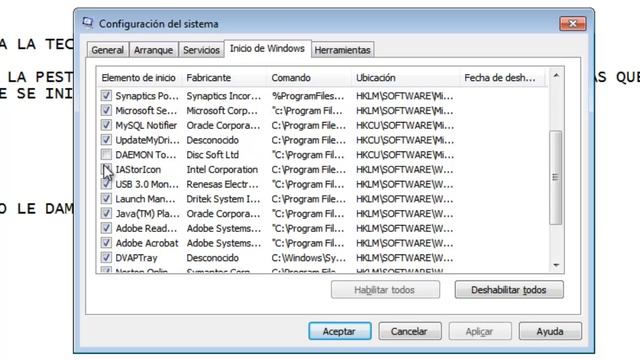
Task: Sort by Elemento de inicio column
Action: click(x=140, y=78)
